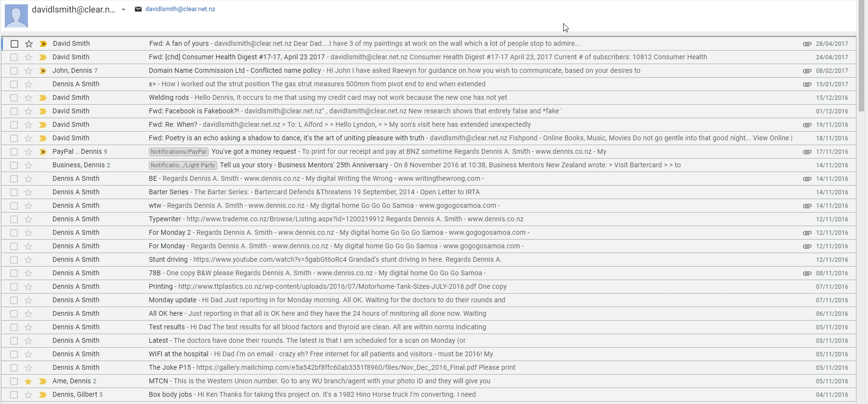This screenshot has width=868, height=404.
Task: Open the 'All OK here' email
Action: click(x=429, y=314)
